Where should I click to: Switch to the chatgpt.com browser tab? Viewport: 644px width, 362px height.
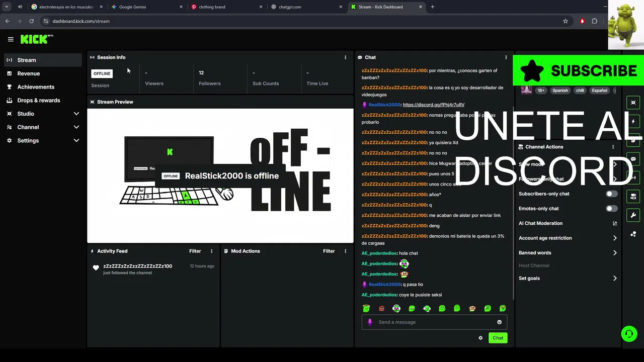pos(306,7)
